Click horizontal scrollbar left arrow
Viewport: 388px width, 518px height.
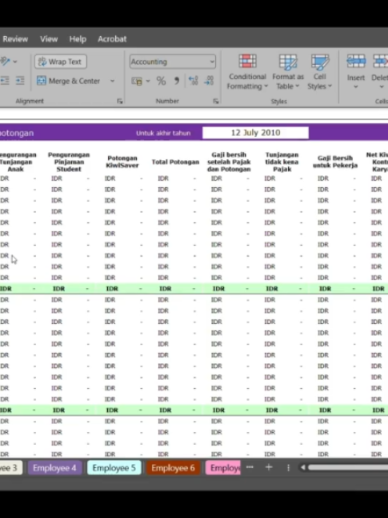pyautogui.click(x=303, y=468)
